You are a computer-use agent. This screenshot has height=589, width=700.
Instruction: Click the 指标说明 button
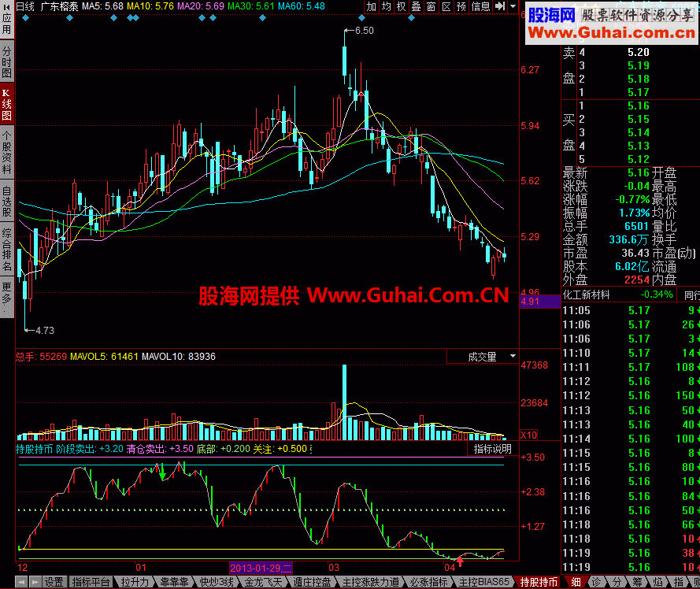492,449
